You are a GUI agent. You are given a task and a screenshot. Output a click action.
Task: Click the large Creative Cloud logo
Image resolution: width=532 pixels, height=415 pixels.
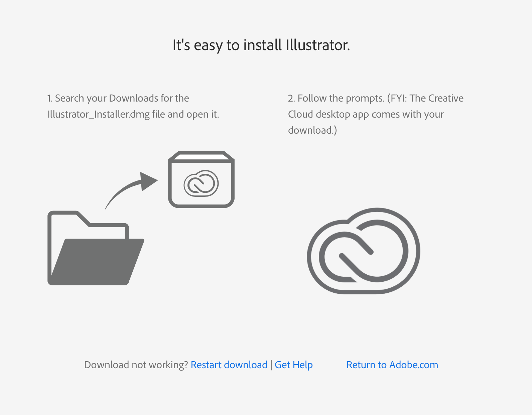point(364,251)
